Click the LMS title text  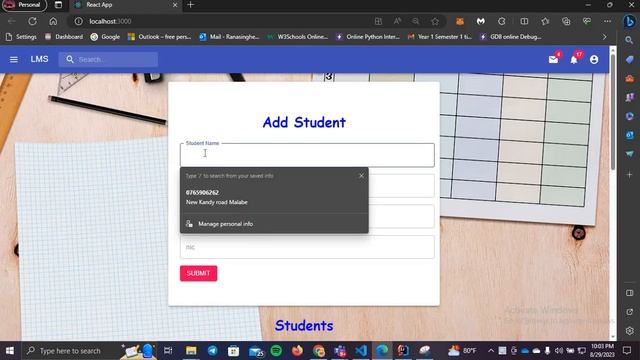[39, 59]
